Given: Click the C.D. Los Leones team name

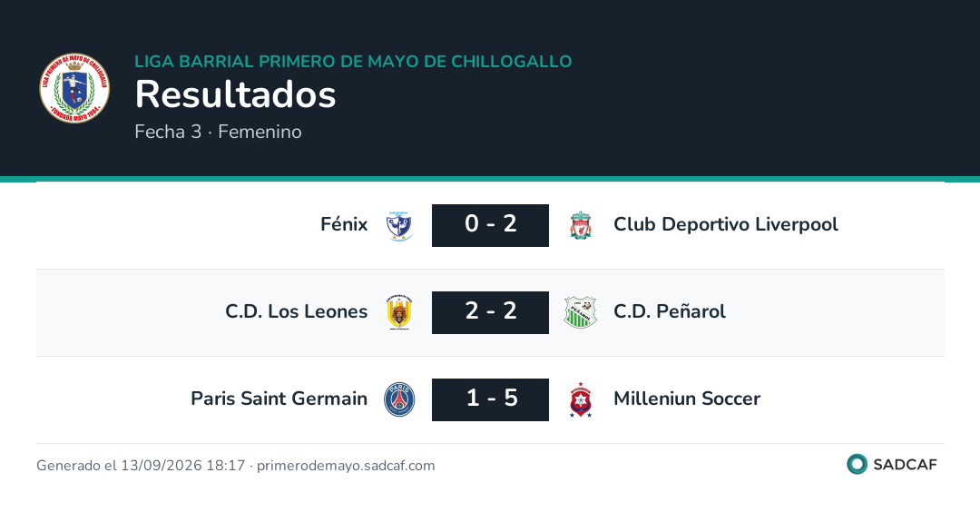Looking at the screenshot, I should tap(296, 311).
